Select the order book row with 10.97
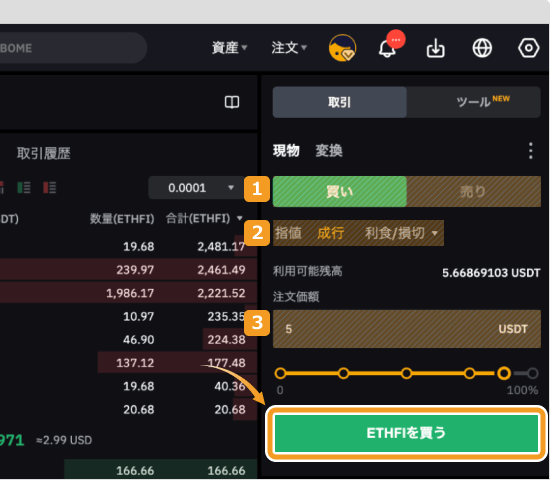This screenshot has width=550, height=480. pos(128,316)
